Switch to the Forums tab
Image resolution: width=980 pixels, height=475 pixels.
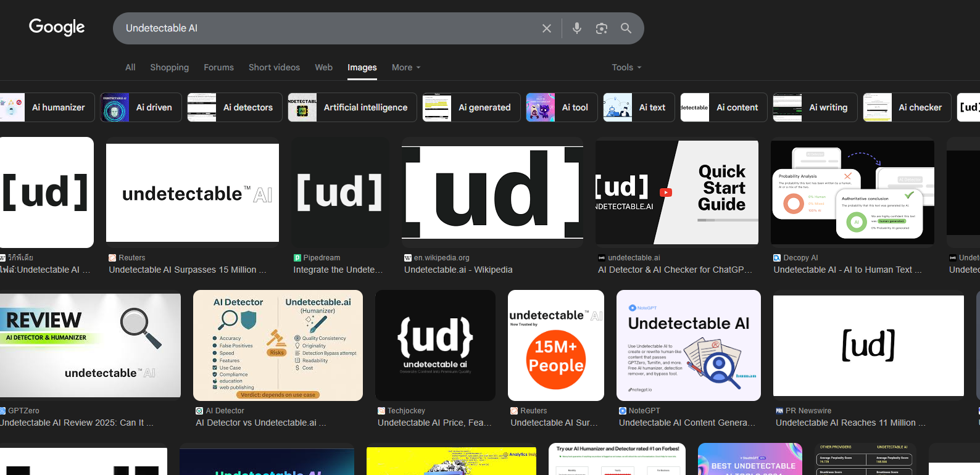click(x=219, y=67)
